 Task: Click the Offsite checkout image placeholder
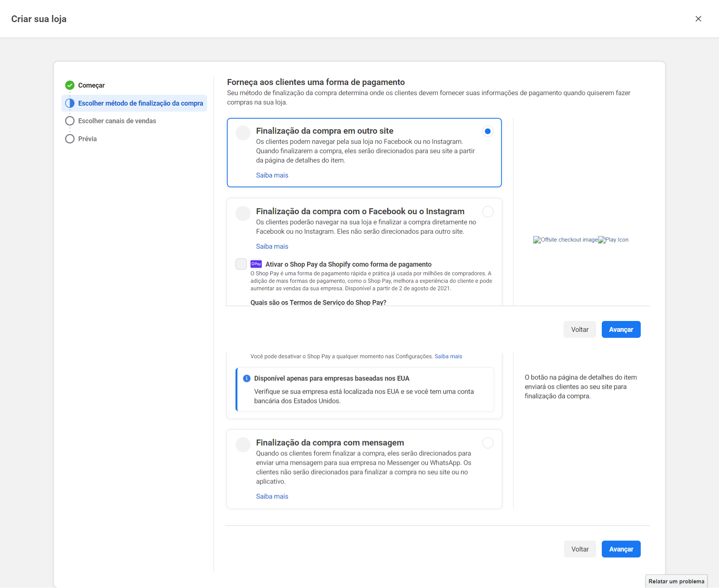[565, 240]
